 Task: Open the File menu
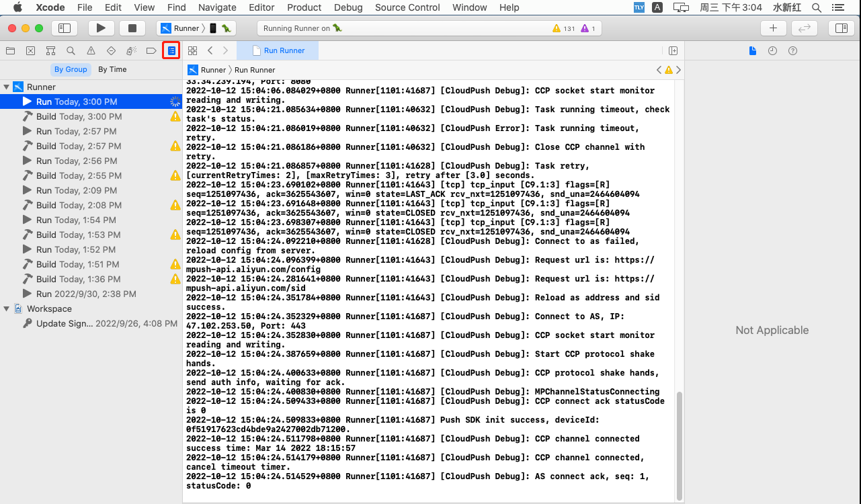(x=85, y=7)
